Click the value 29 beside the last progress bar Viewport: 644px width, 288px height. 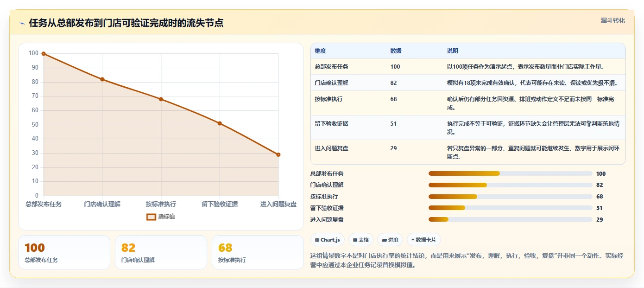point(600,220)
